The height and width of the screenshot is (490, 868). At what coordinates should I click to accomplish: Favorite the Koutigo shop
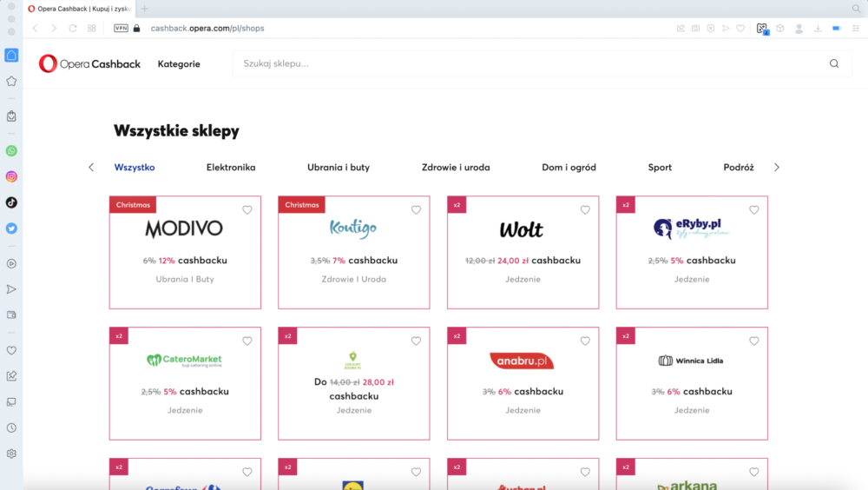click(x=416, y=210)
